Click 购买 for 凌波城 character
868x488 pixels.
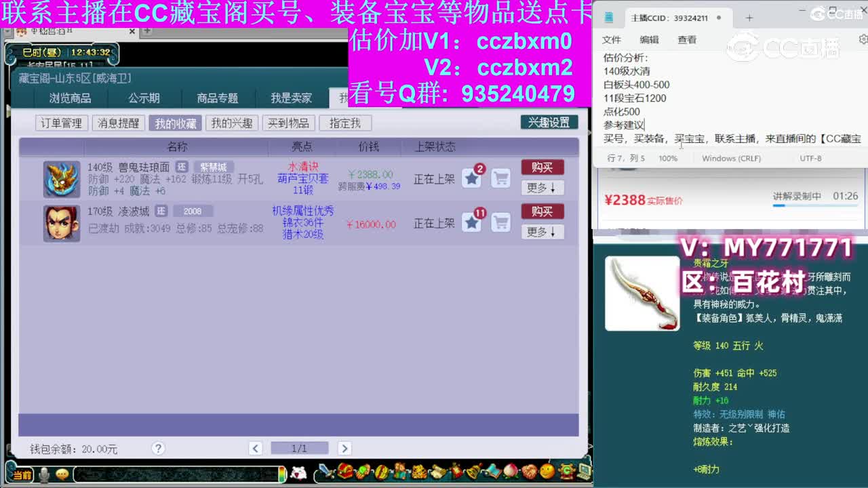point(542,211)
